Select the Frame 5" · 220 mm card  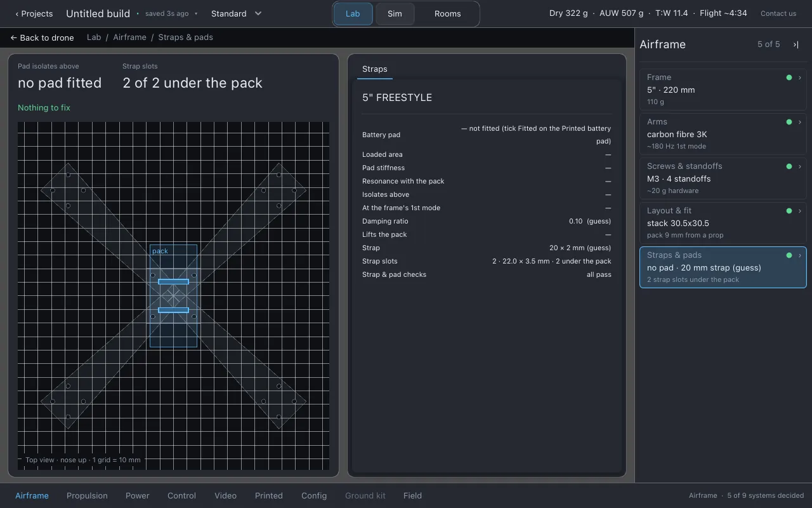[x=723, y=90]
